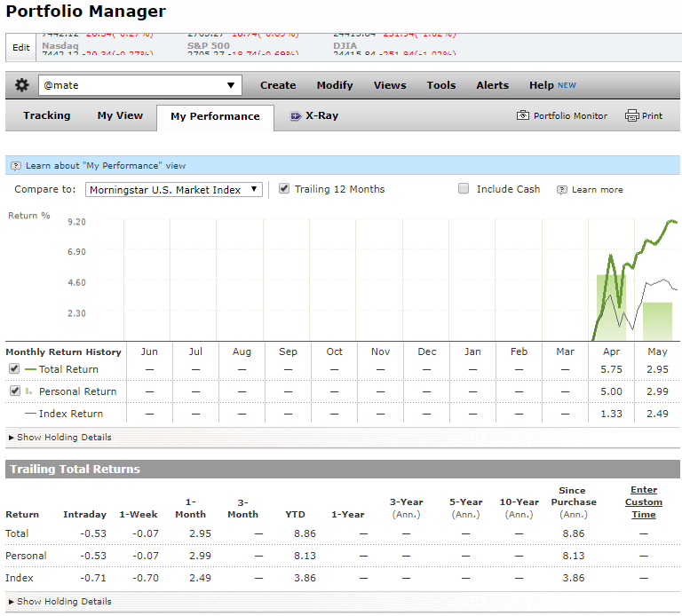The width and height of the screenshot is (682, 616).
Task: Open the Modify menu
Action: (x=335, y=85)
